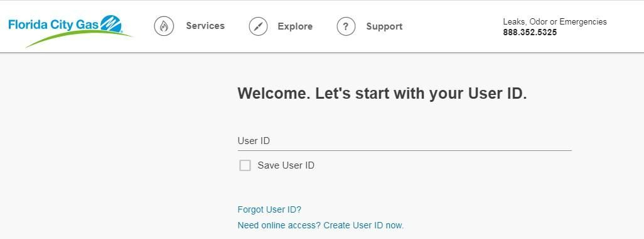
Task: Click the Leaks, Odor or Emergencies text
Action: pyautogui.click(x=555, y=22)
